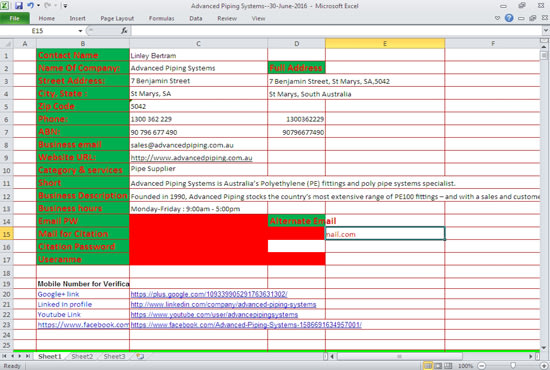
Task: Click the zoom out minus button
Action: [482, 366]
